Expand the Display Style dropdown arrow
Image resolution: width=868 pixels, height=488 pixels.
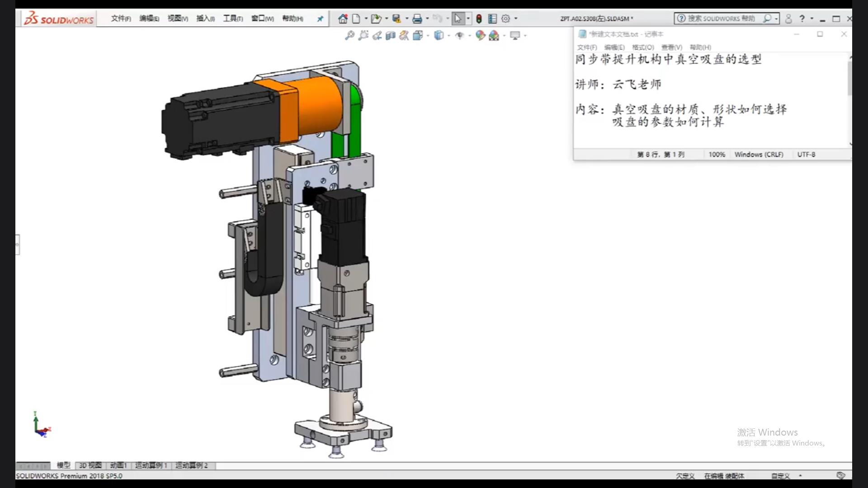[448, 35]
